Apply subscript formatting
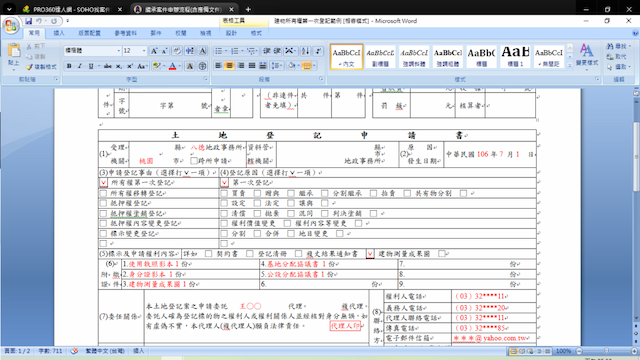640x360 pixels. (x=118, y=66)
